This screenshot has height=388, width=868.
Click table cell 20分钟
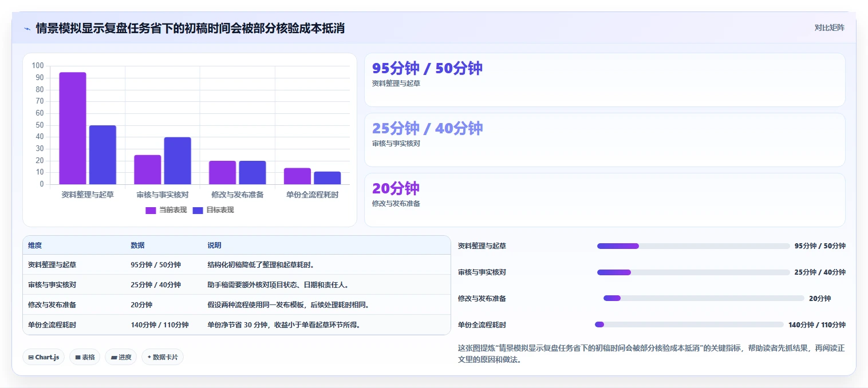(141, 304)
